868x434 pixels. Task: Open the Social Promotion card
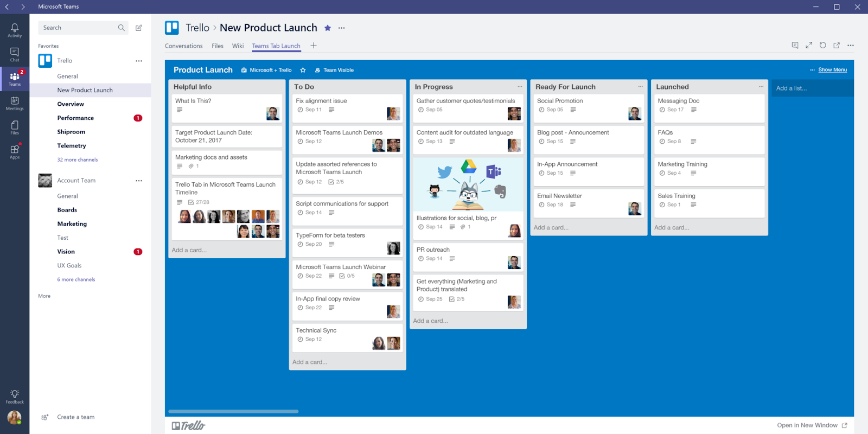coord(589,108)
